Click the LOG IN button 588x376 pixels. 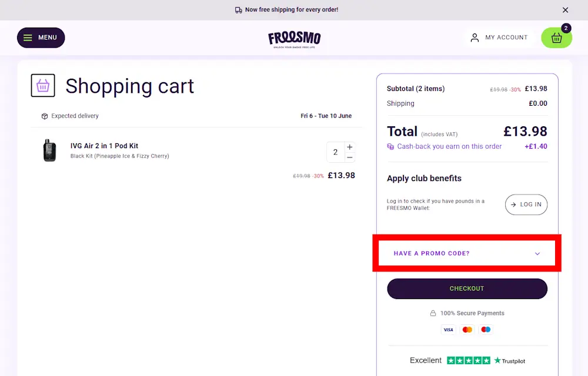526,204
